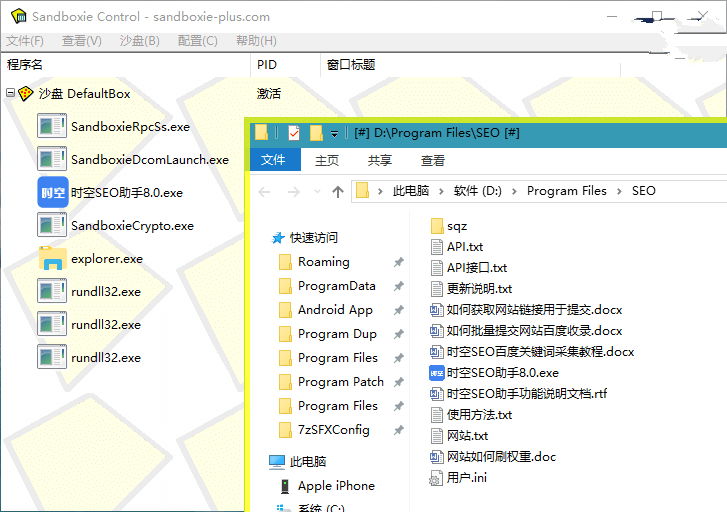Select the 更新说明.txt file icon
This screenshot has height=512, width=727.
[437, 288]
